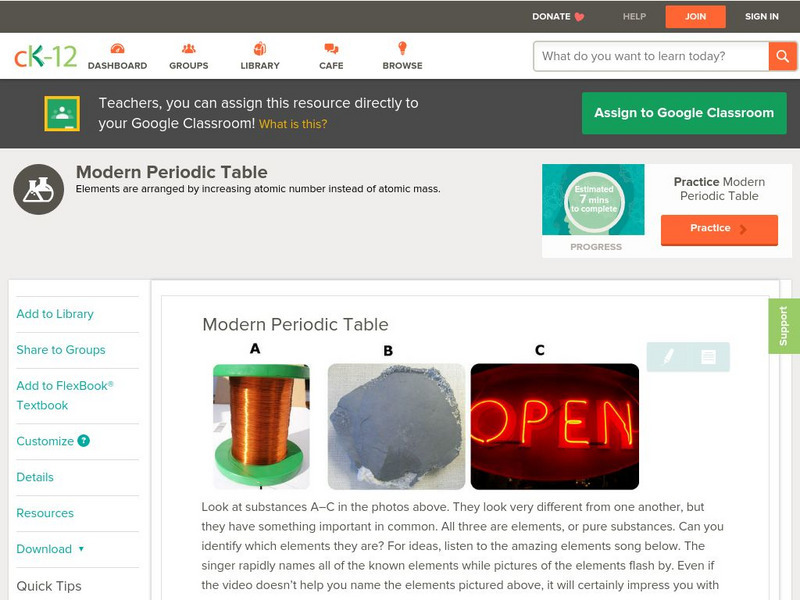Image resolution: width=800 pixels, height=600 pixels.
Task: Click the orange JOIN button
Action: (x=695, y=17)
